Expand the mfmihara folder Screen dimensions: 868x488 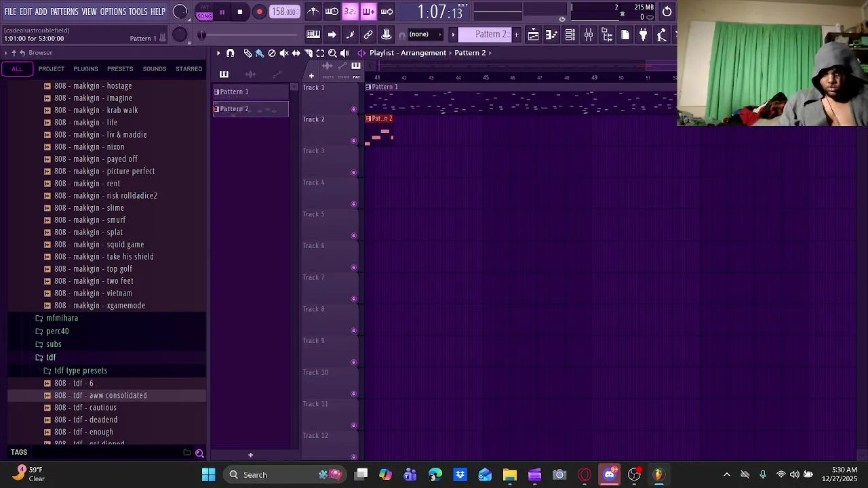(62, 318)
